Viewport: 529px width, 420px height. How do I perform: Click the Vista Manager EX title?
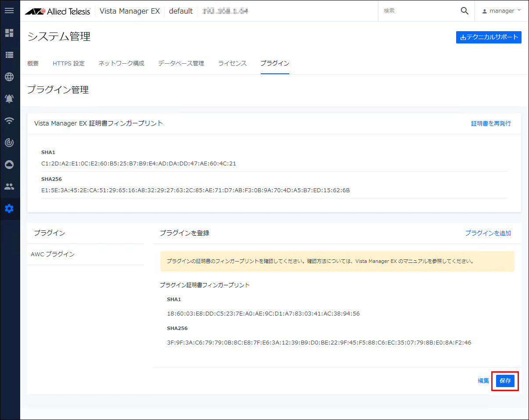click(130, 11)
